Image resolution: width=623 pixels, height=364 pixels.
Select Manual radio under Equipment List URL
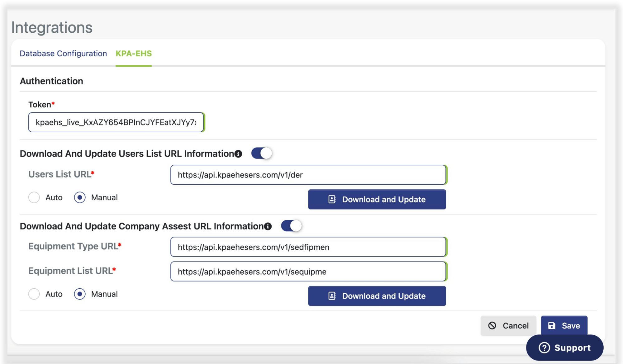click(80, 294)
